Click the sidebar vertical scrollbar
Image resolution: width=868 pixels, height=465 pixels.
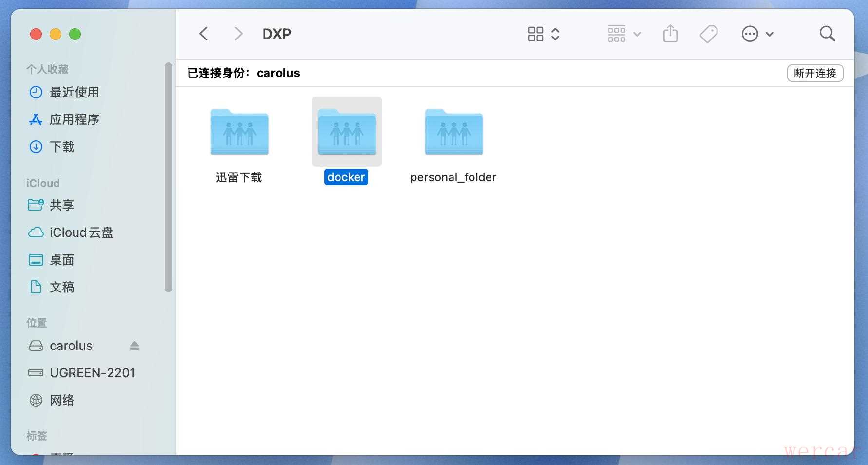(169, 178)
